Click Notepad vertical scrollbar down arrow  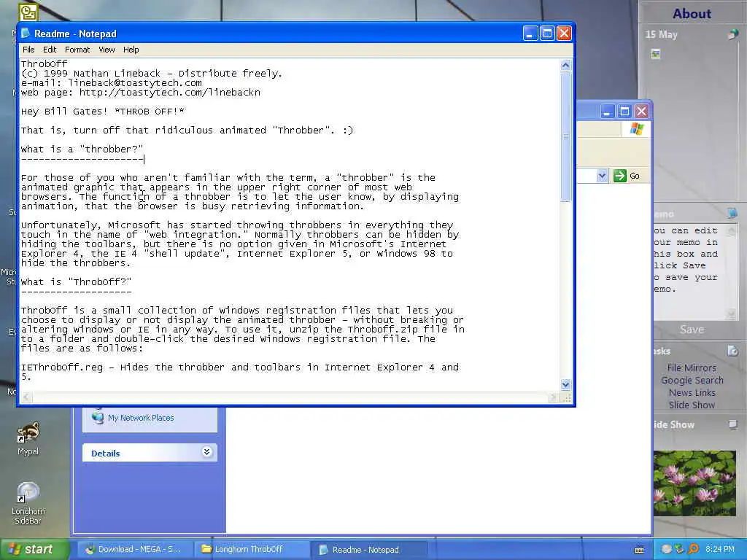coord(565,384)
